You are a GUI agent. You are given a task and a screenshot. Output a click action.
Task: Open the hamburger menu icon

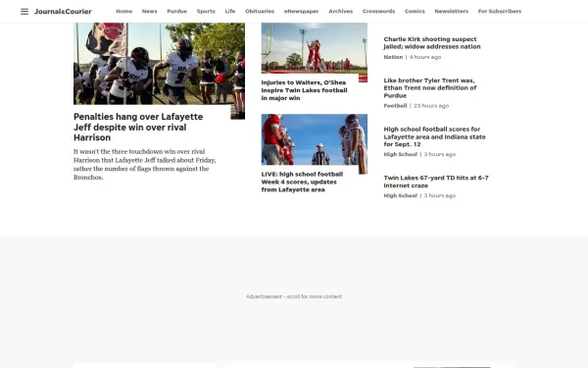pyautogui.click(x=24, y=11)
